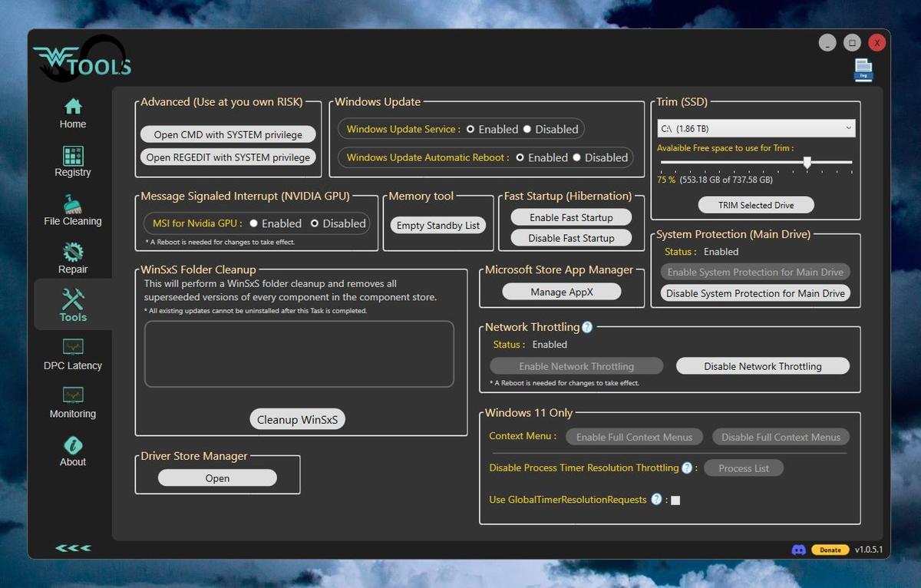The image size is (921, 588).
Task: Open the File Cleaning broom icon
Action: click(73, 204)
